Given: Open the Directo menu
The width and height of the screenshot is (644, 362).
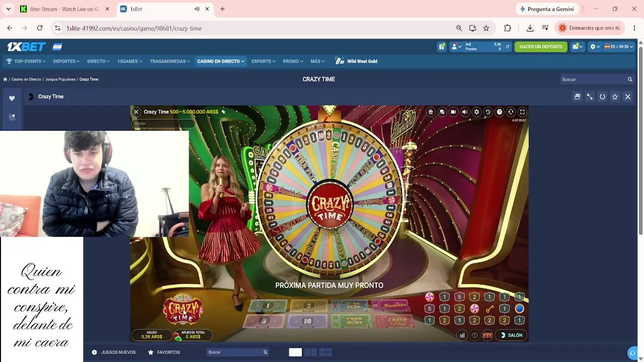Looking at the screenshot, I should point(98,61).
